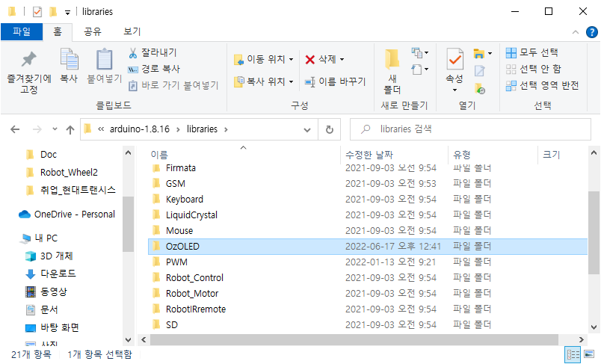This screenshot has height=364, width=601.
Task: Open 다운로드 folder in sidebar
Action: (51, 274)
